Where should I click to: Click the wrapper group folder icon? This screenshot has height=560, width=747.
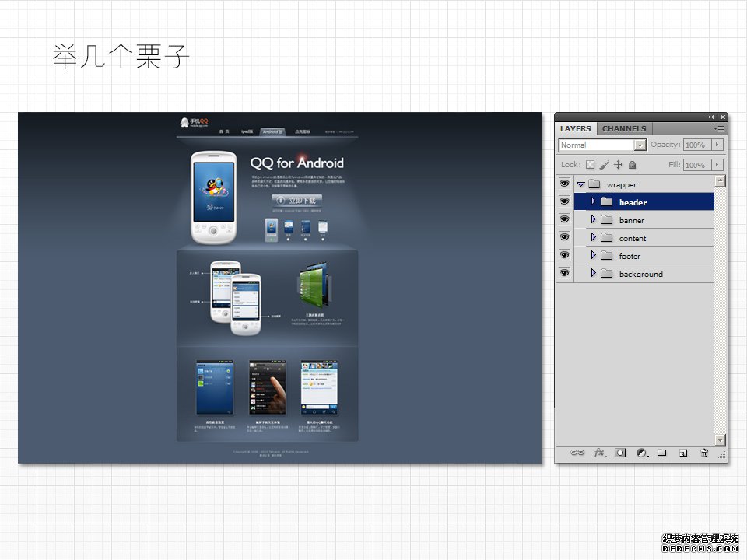point(594,184)
